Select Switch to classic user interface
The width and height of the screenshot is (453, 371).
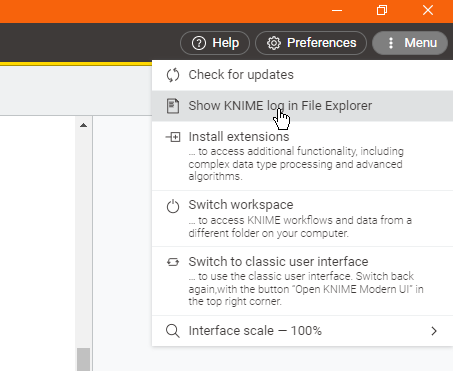click(x=302, y=281)
